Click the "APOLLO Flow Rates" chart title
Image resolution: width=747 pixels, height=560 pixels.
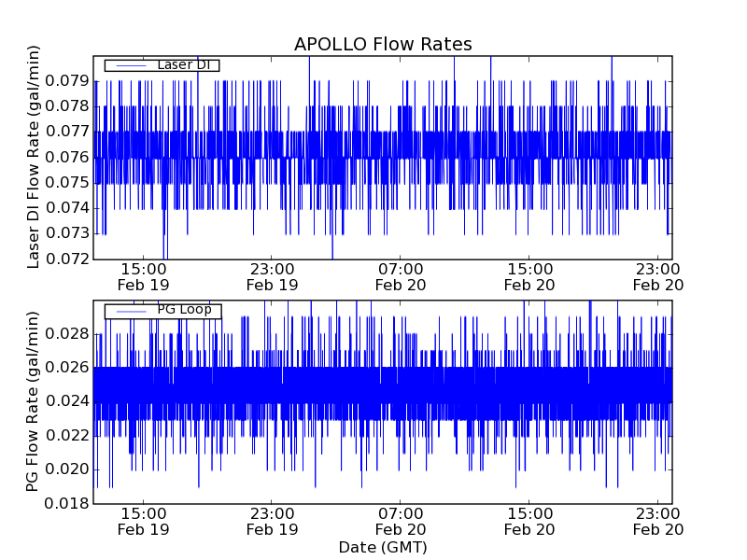383,44
